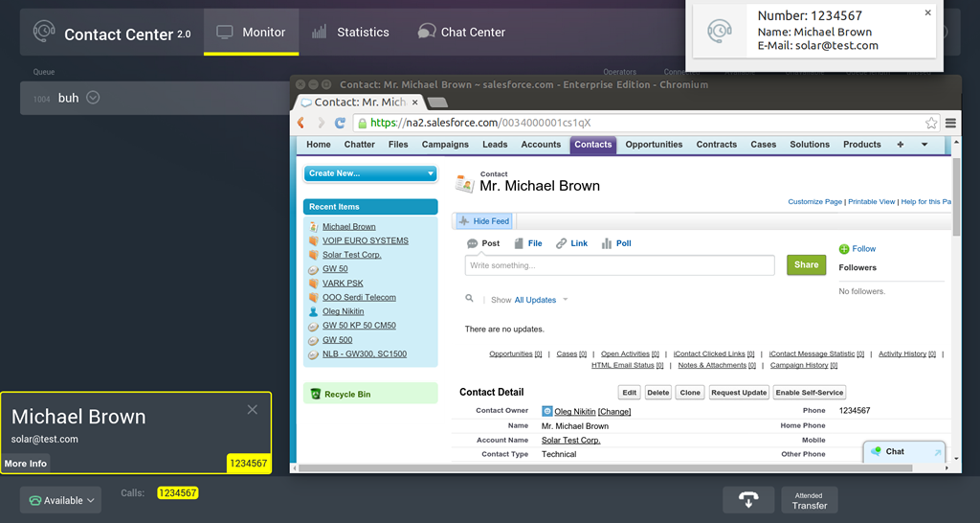Click the yellow 1234567 badge on call card
Screen dimensions: 980x523
click(249, 464)
